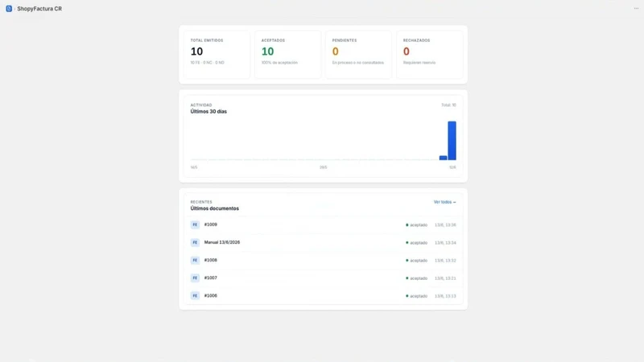
Task: Open the Ver todos link
Action: pos(445,202)
